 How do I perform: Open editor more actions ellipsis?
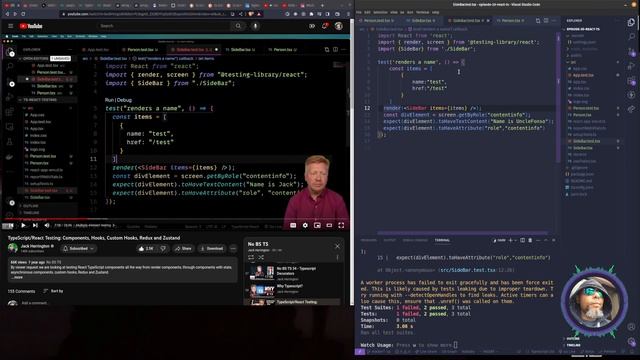tap(554, 20)
